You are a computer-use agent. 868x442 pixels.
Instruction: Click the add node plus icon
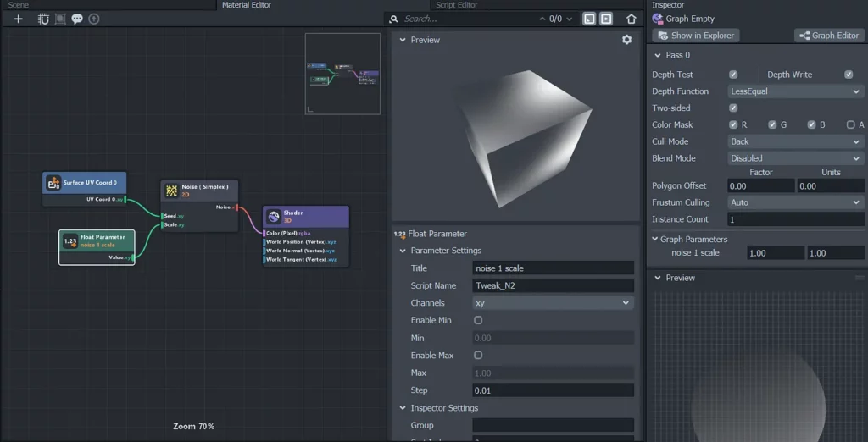(x=19, y=19)
